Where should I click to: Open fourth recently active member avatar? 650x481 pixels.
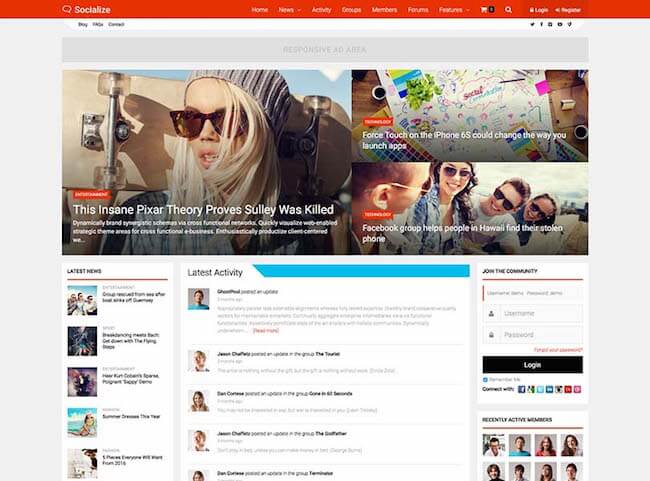pyautogui.click(x=572, y=445)
